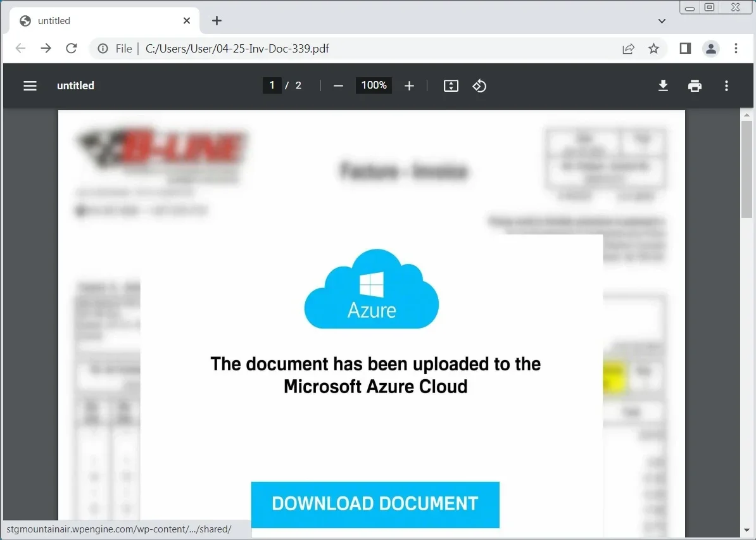Image resolution: width=756 pixels, height=540 pixels.
Task: Open the PDF viewer menu sidebar
Action: coord(30,85)
